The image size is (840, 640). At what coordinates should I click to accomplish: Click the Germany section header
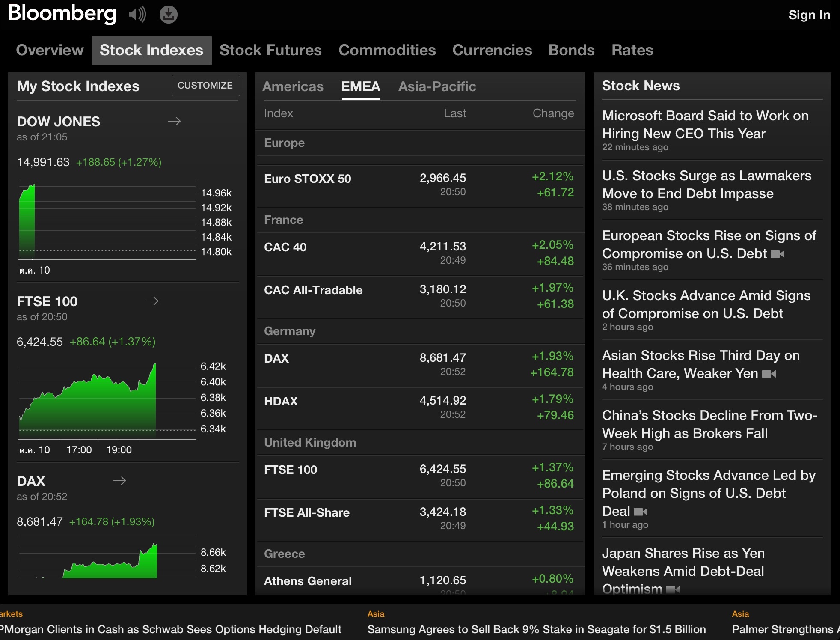point(420,331)
